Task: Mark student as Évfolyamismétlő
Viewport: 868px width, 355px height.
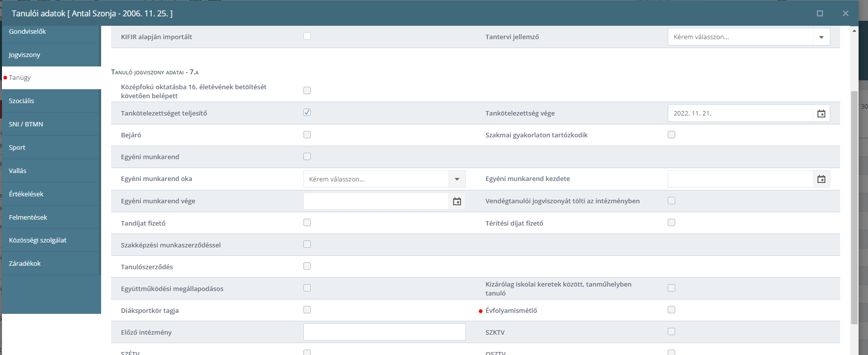Action: [x=671, y=310]
